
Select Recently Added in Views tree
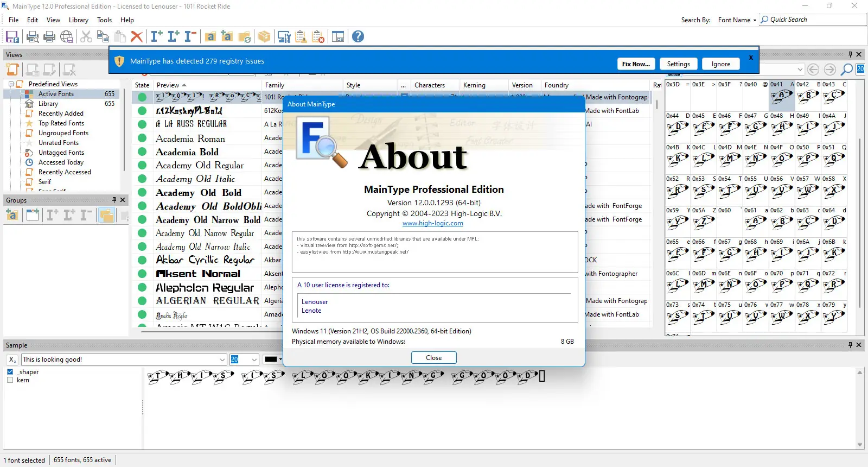click(61, 113)
